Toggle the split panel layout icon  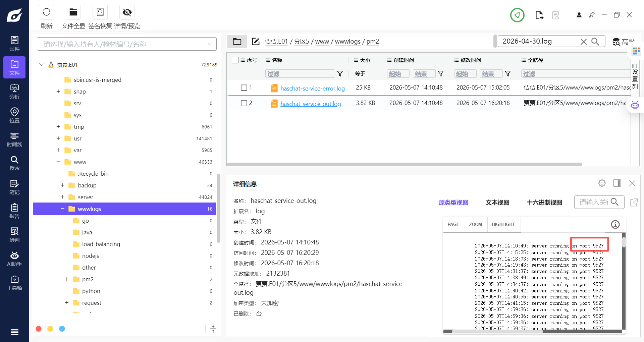point(617,183)
